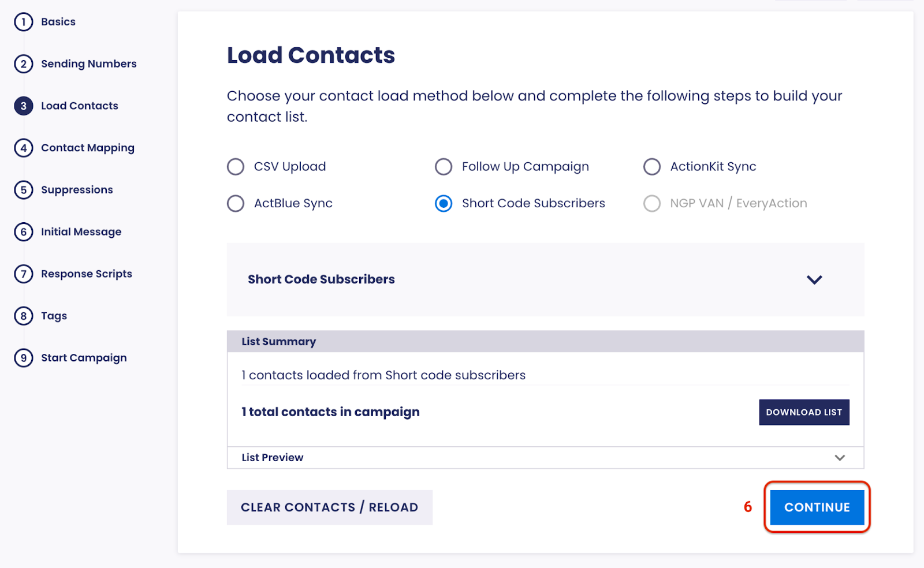This screenshot has width=924, height=568.
Task: Select the ActBlue Sync radio button
Action: point(236,203)
